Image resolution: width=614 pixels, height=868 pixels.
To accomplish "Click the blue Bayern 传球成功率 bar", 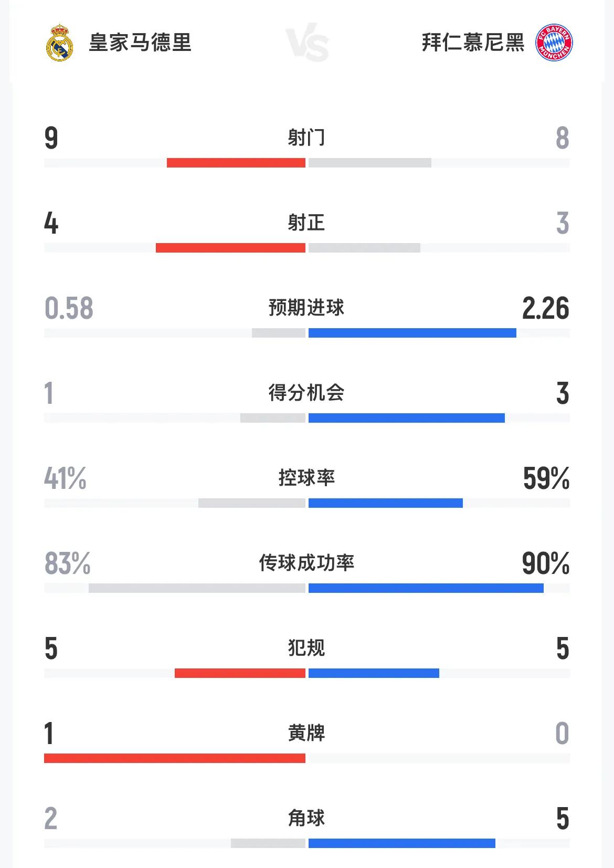I will pyautogui.click(x=426, y=588).
